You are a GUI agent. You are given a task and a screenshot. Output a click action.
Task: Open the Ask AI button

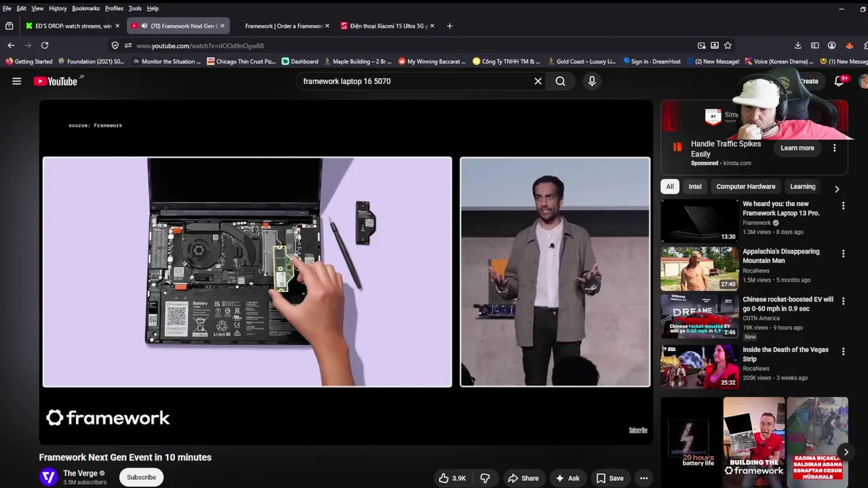[567, 478]
